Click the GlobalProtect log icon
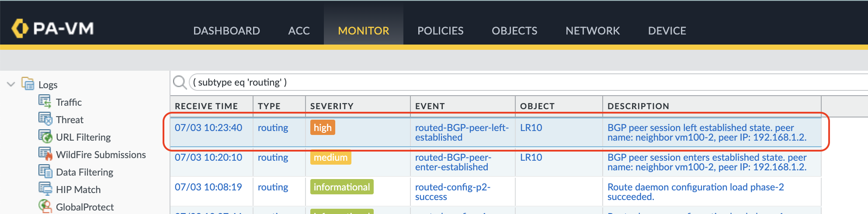This screenshot has height=214, width=868. [45, 206]
